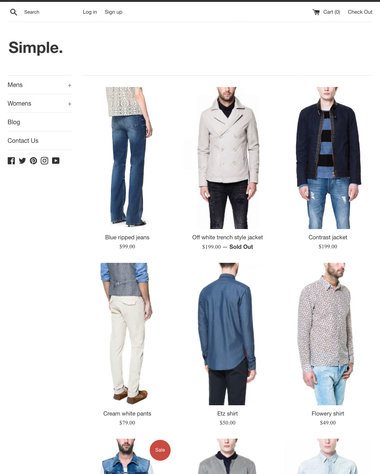Open the YouTube channel icon
The height and width of the screenshot is (474, 380).
[x=56, y=161]
